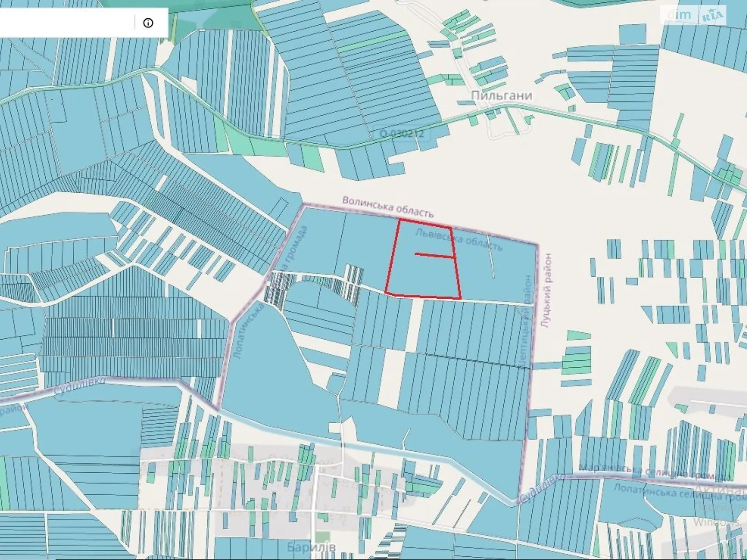Click the O-030212 road number badge
The image size is (747, 560).
401,133
